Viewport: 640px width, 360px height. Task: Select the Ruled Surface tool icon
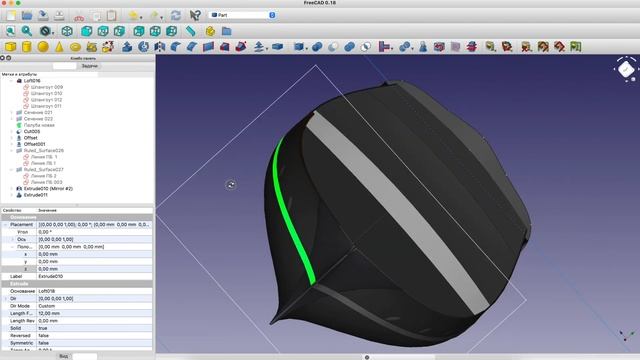click(x=208, y=47)
